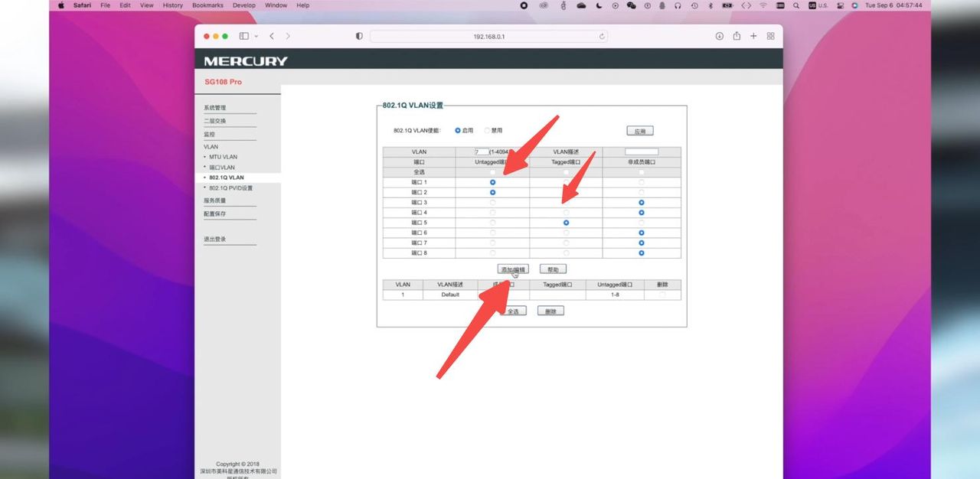Open the Apple menu

point(61,5)
